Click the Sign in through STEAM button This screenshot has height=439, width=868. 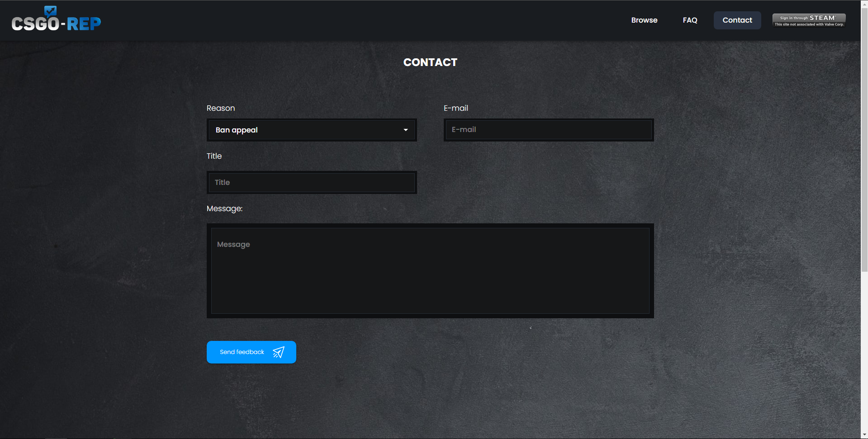click(x=808, y=19)
